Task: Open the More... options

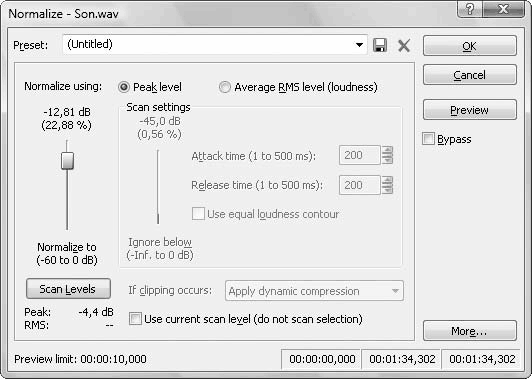Action: [470, 330]
